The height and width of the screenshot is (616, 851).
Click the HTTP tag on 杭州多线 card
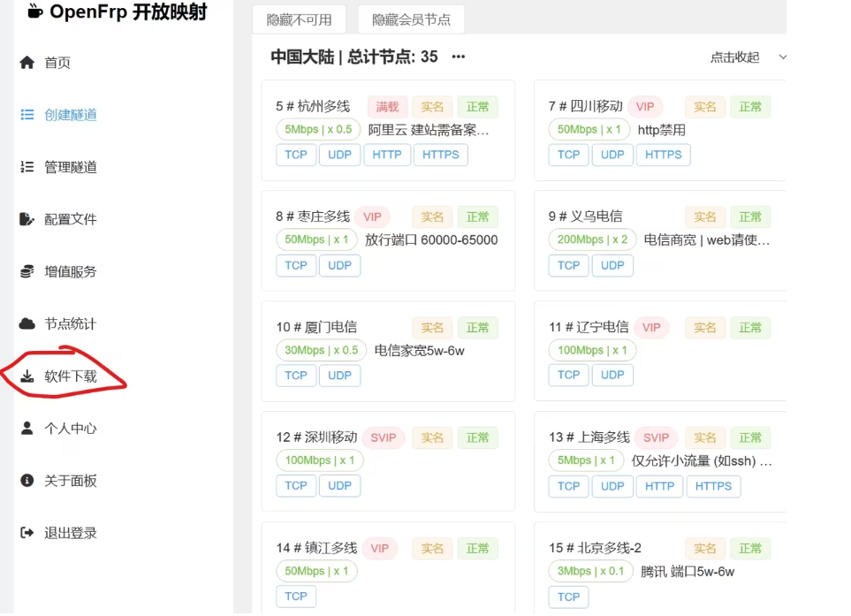point(387,155)
